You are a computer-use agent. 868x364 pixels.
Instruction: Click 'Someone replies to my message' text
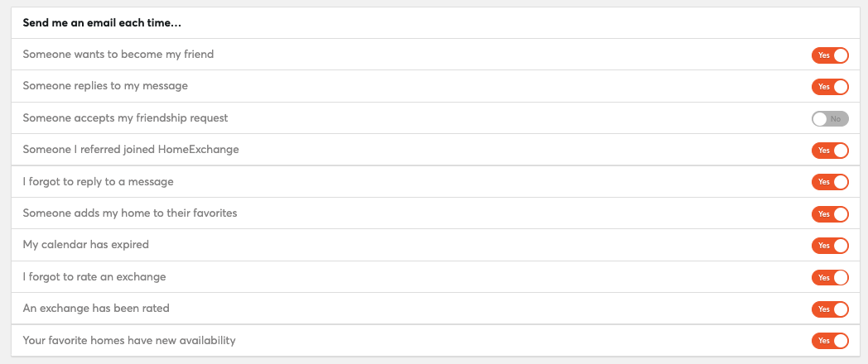coord(105,86)
